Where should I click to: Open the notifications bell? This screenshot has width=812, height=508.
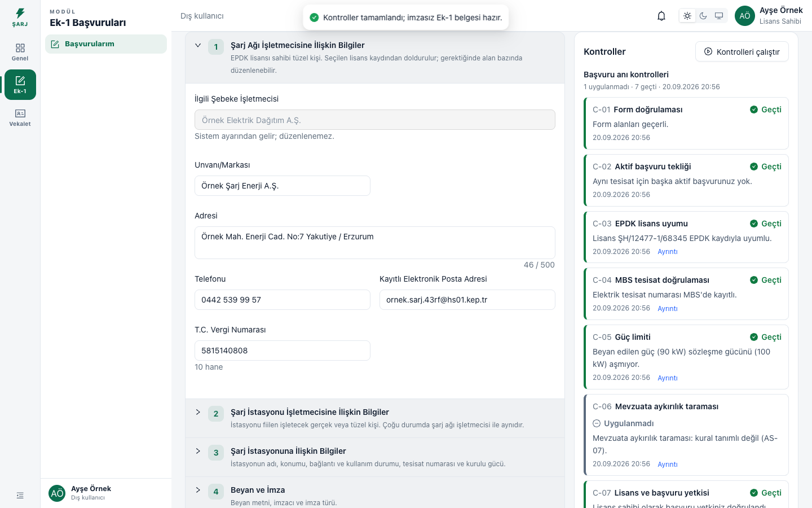coord(661,16)
